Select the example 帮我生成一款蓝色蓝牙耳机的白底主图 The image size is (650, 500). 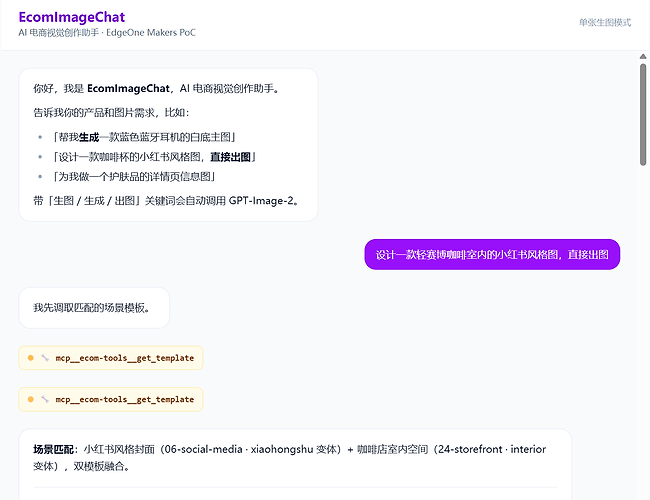click(x=144, y=137)
